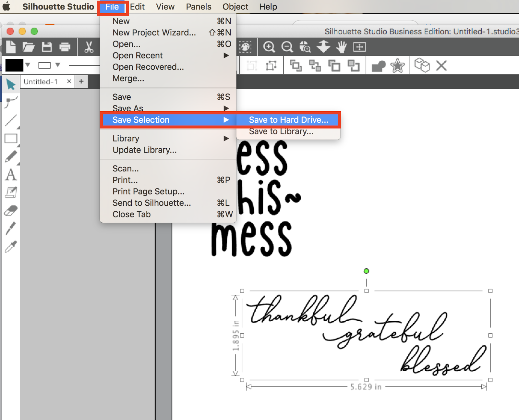Choose Merge... menu item

pos(168,79)
